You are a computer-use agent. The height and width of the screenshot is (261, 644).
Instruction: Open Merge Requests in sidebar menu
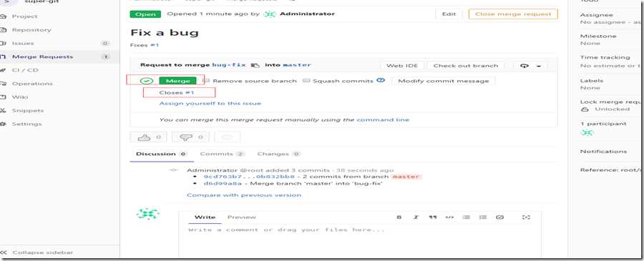[x=43, y=56]
